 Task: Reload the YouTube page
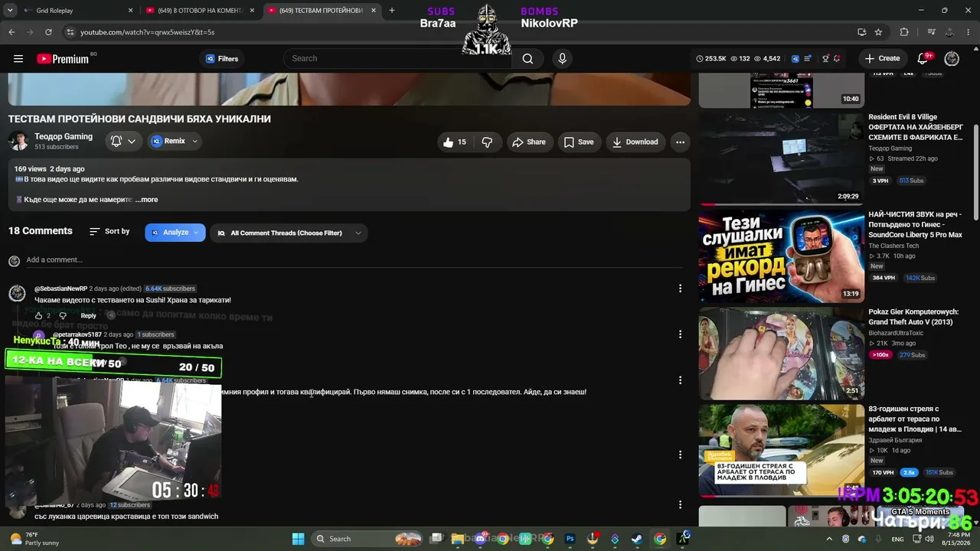48,32
